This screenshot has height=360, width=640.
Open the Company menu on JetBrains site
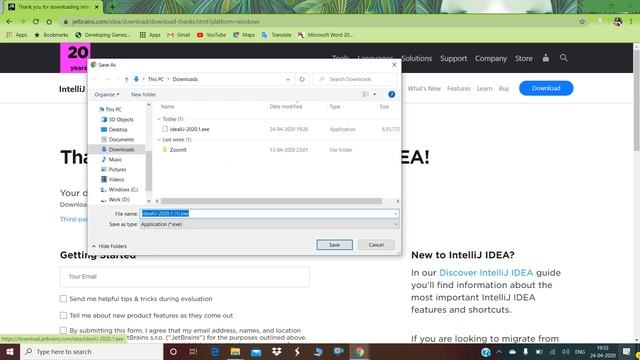pos(491,58)
